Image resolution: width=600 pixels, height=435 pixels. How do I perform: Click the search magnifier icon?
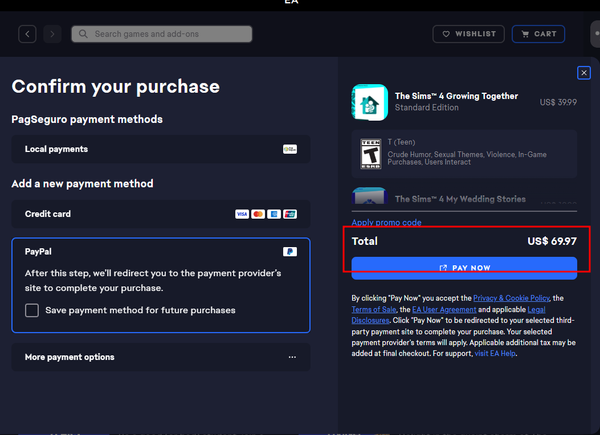[x=83, y=34]
